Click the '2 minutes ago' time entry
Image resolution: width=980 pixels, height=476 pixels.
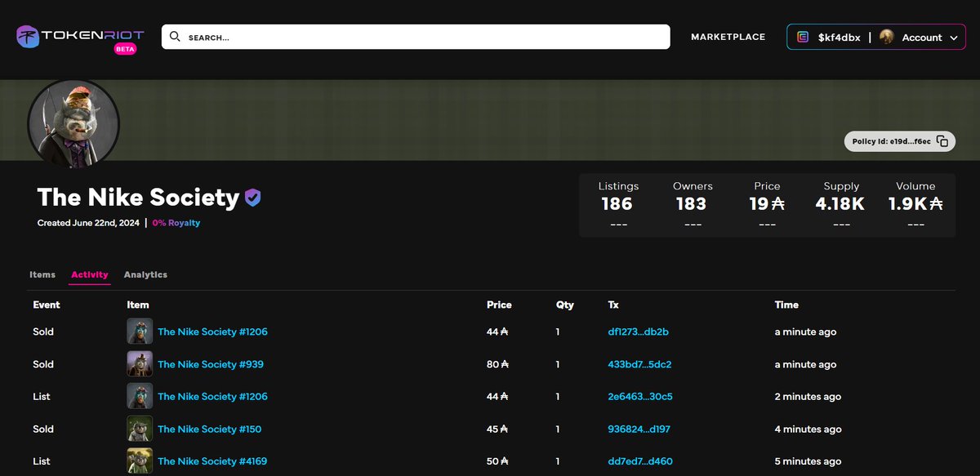point(808,397)
